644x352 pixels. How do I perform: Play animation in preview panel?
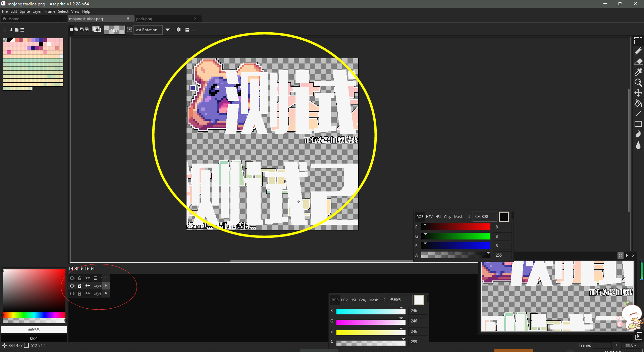coord(627,256)
